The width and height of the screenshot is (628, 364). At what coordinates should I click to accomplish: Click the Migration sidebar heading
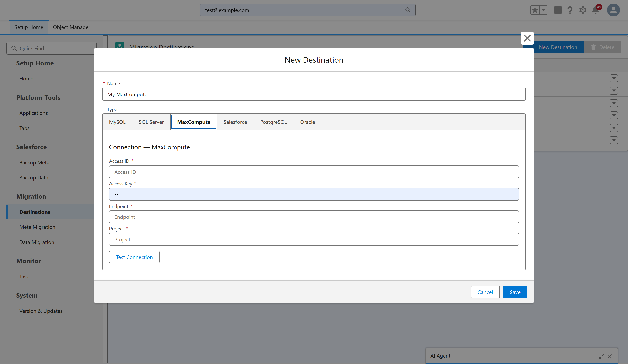click(31, 196)
